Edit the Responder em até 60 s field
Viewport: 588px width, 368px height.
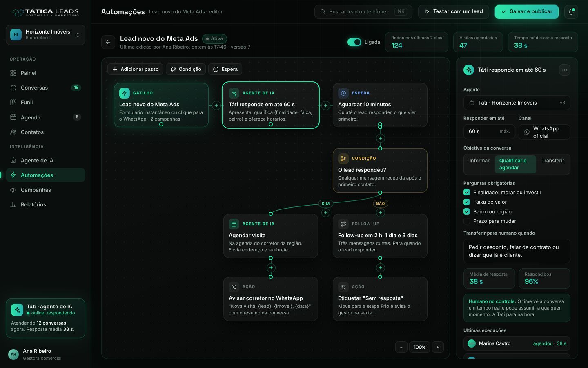point(489,132)
